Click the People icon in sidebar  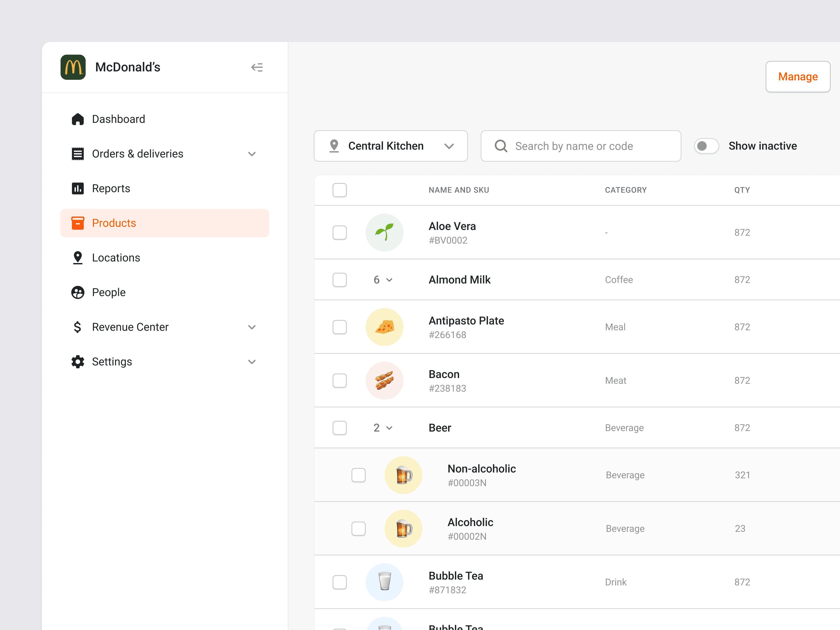click(78, 292)
